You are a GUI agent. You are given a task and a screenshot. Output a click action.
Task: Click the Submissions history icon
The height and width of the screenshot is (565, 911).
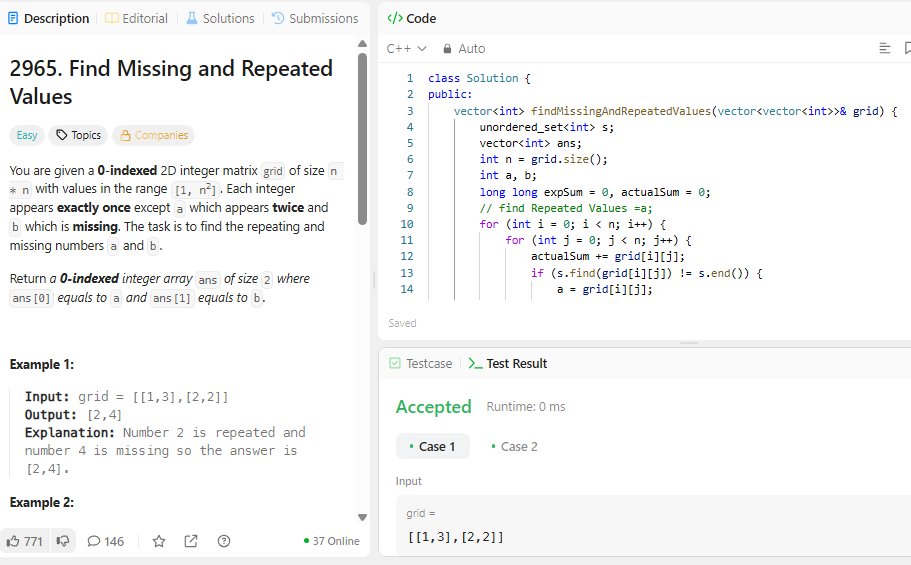278,19
